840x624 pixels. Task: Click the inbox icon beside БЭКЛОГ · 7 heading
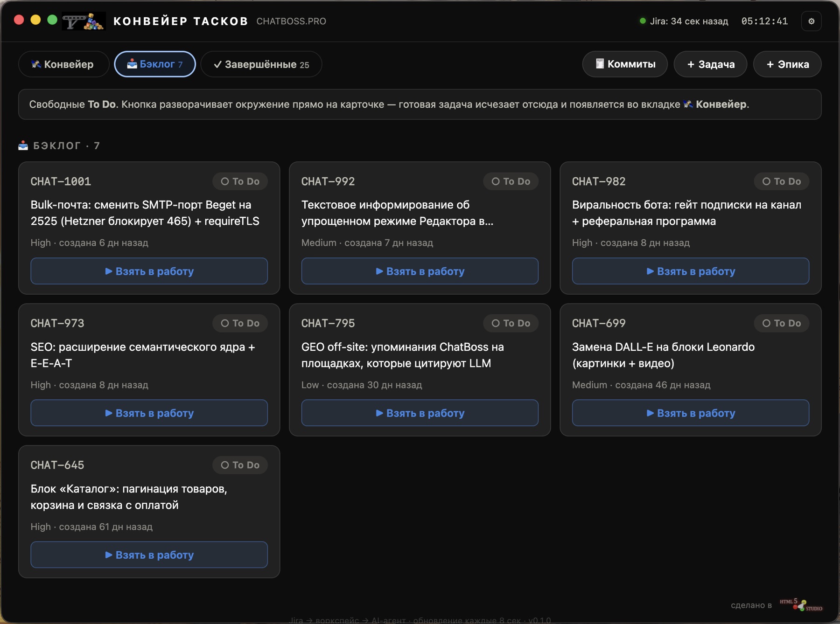coord(23,146)
